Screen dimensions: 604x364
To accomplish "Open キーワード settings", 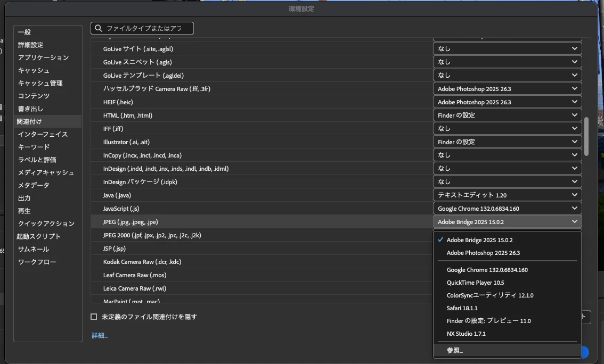I will [34, 146].
